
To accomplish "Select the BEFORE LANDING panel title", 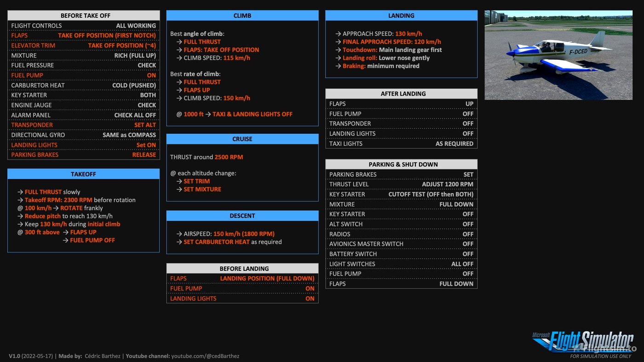I will (x=242, y=268).
